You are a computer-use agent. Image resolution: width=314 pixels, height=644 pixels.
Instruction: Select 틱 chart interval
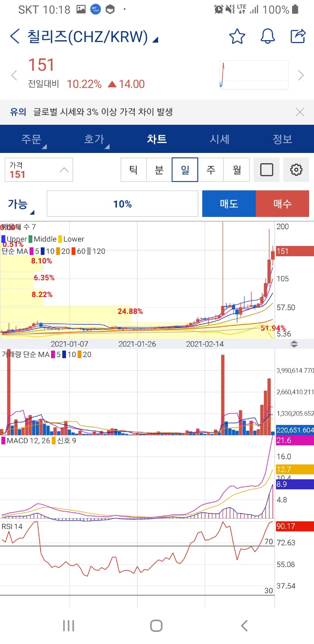point(133,169)
